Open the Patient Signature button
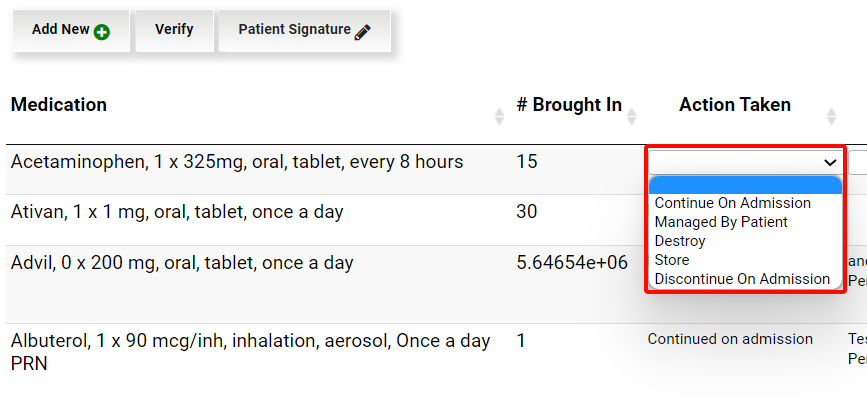 point(305,30)
